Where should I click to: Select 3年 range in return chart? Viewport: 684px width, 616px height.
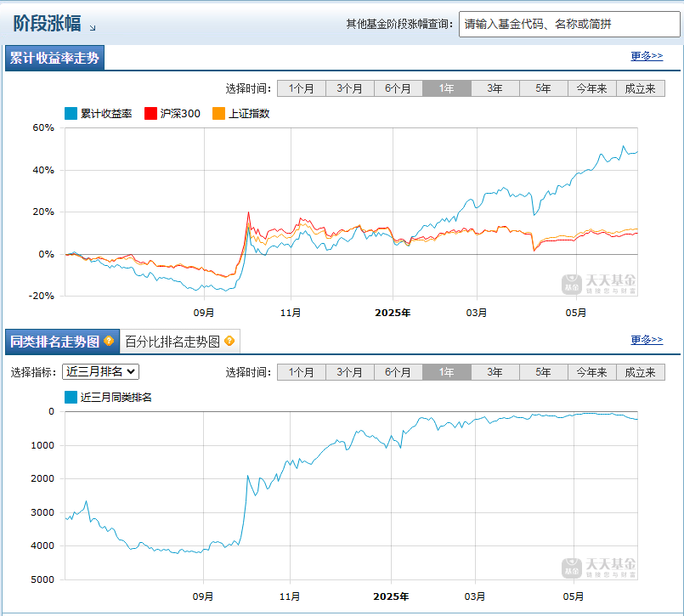click(x=495, y=88)
